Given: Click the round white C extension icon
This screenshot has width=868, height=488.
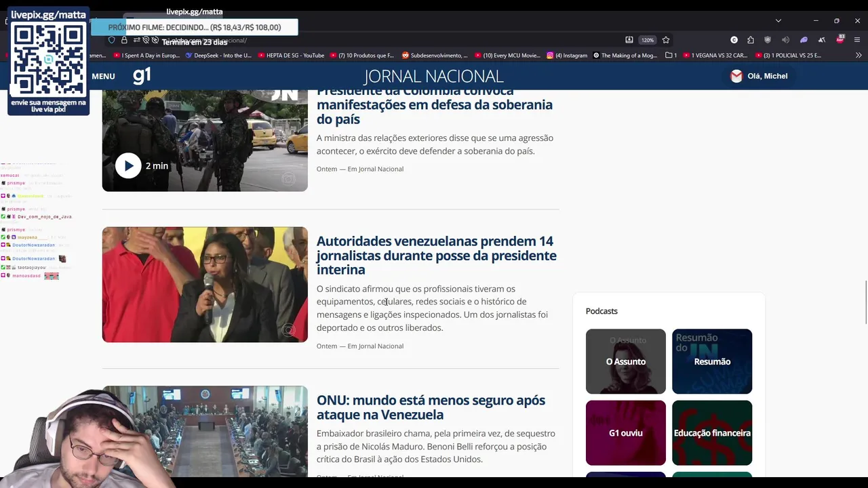Looking at the screenshot, I should click(x=734, y=40).
